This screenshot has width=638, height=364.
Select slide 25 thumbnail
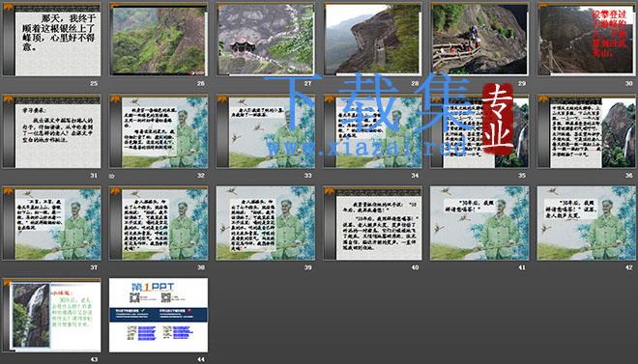point(51,40)
